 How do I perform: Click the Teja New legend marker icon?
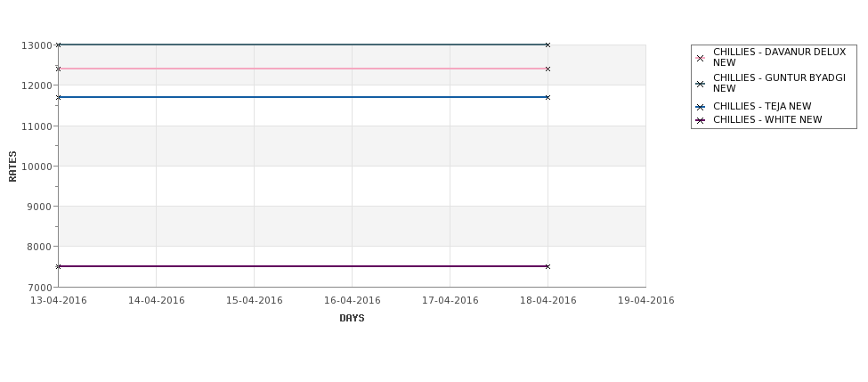tap(700, 108)
